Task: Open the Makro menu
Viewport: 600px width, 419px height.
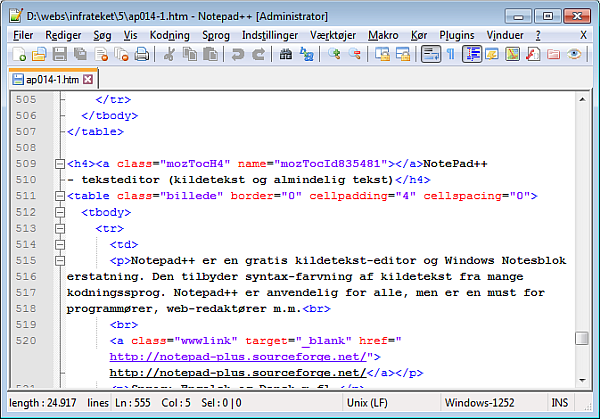Action: point(383,36)
